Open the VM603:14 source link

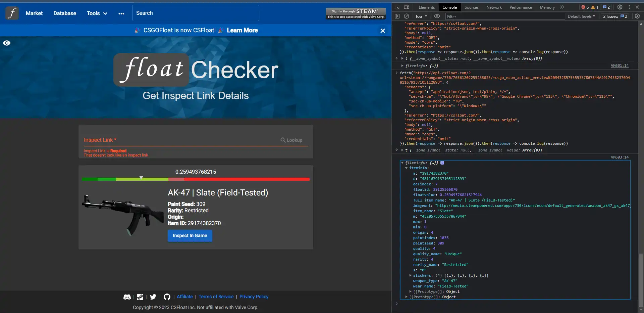click(x=620, y=157)
